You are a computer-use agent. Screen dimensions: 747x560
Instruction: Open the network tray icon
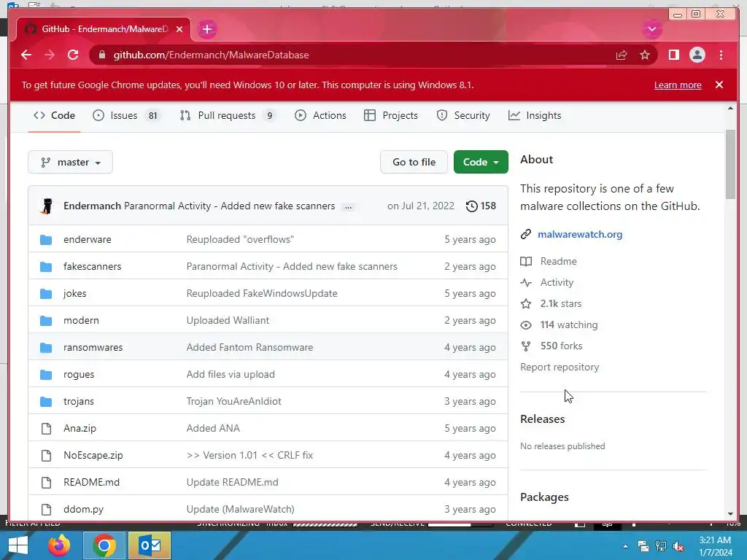pos(661,546)
